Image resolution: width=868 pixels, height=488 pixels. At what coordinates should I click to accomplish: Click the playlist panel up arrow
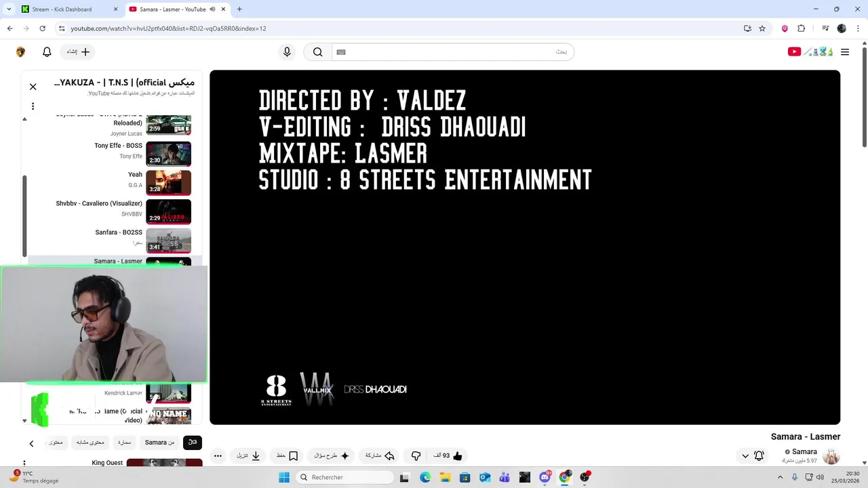coord(24,119)
